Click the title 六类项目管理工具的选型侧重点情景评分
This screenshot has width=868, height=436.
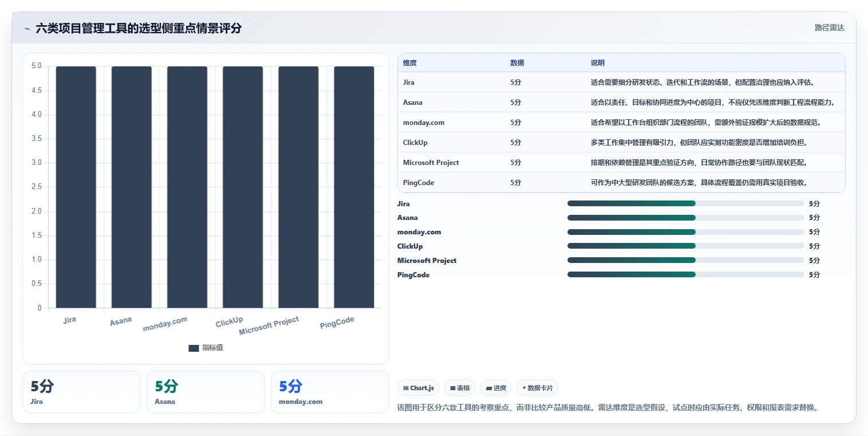tap(139, 29)
